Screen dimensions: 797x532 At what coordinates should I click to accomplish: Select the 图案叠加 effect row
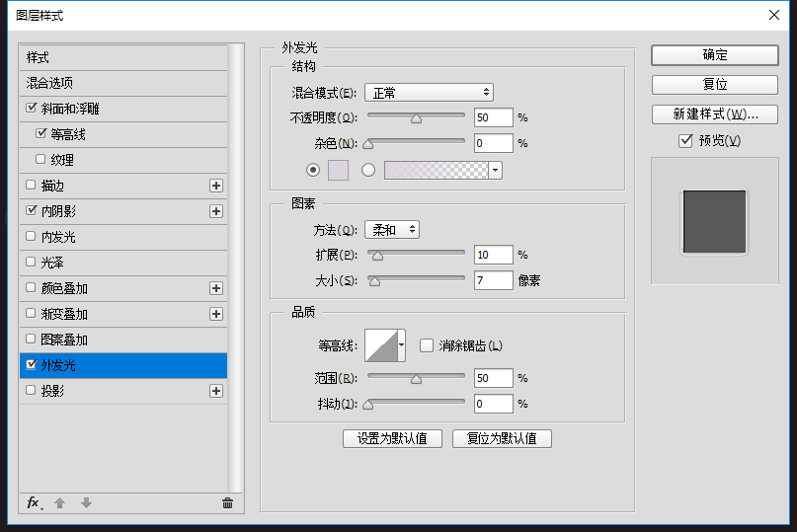click(x=123, y=340)
